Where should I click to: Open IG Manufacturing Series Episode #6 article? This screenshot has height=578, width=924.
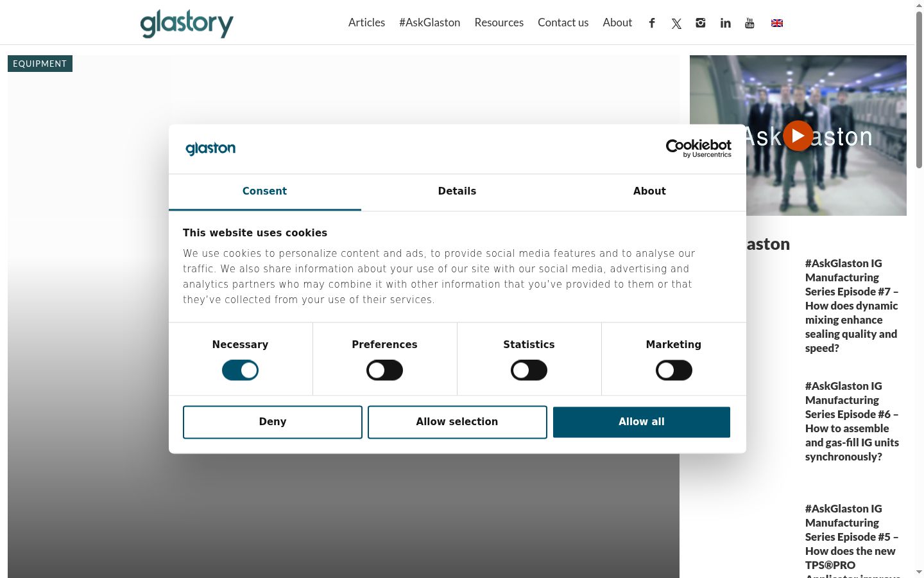tap(852, 421)
